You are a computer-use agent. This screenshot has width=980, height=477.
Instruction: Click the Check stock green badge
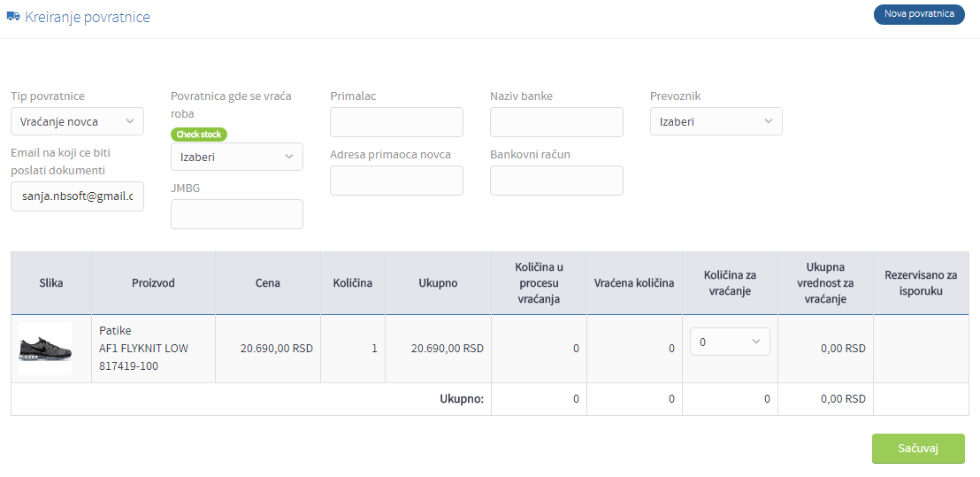coord(199,134)
